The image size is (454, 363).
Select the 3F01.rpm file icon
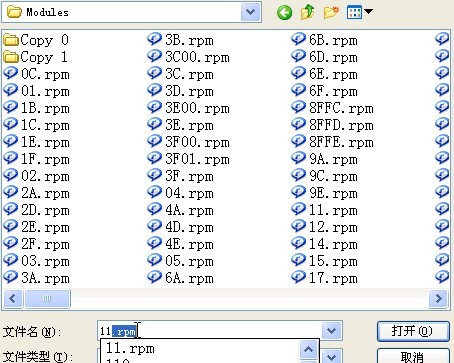coord(155,158)
